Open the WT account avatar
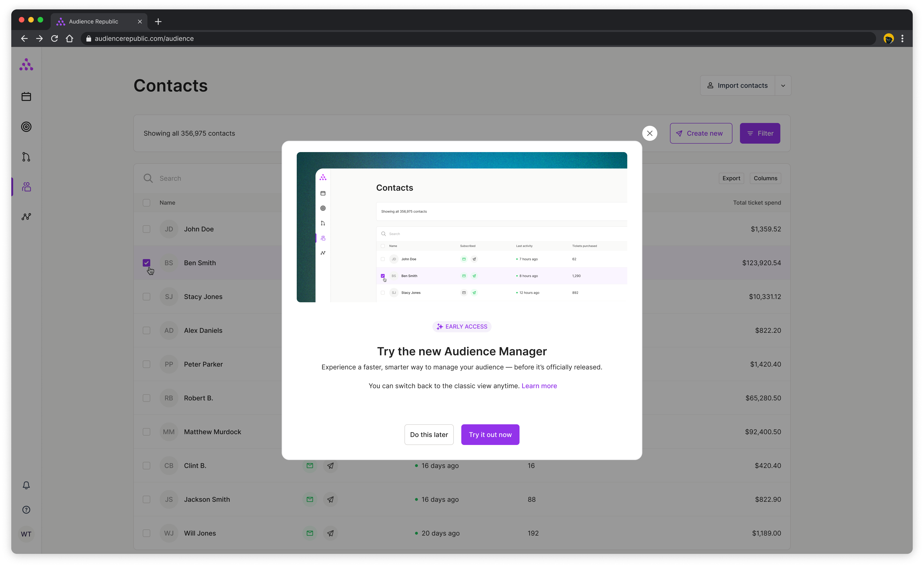 coord(26,534)
